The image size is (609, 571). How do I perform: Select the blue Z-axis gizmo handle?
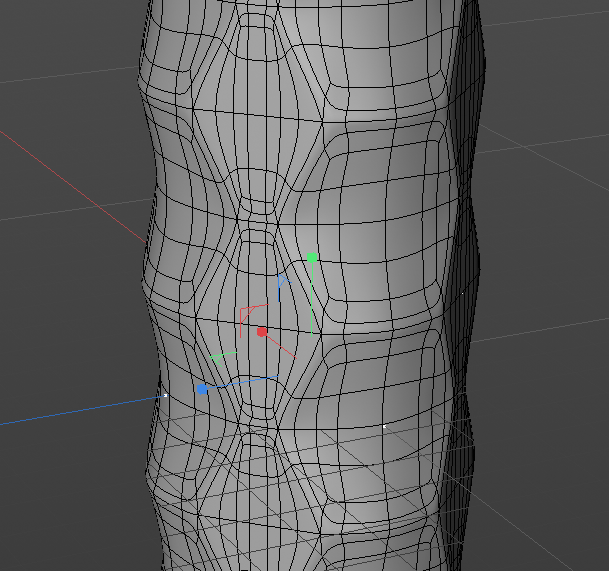[x=202, y=389]
